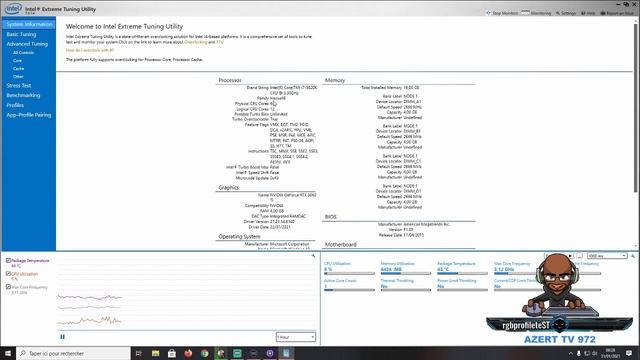The width and height of the screenshot is (640, 360).
Task: Show hidden system tray icons
Action: (571, 353)
